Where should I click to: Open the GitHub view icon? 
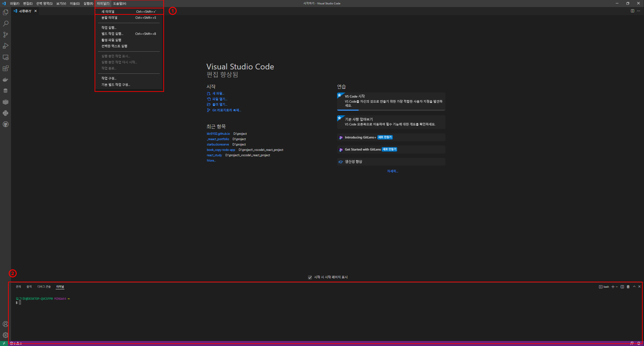(x=5, y=124)
